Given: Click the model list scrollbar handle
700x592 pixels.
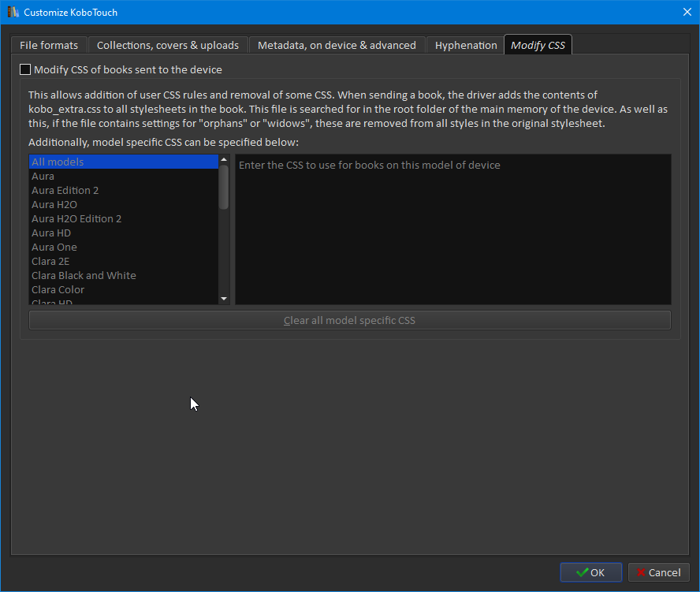Looking at the screenshot, I should click(x=224, y=187).
